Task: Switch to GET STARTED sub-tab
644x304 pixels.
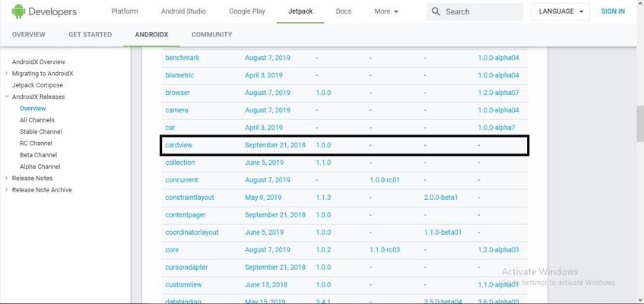Action: click(90, 34)
